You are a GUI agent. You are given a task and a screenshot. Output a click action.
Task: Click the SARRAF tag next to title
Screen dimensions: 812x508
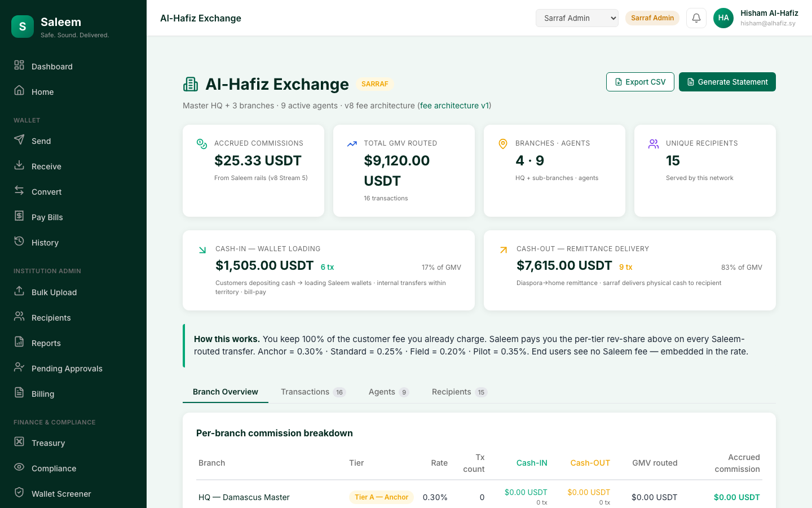click(x=375, y=84)
